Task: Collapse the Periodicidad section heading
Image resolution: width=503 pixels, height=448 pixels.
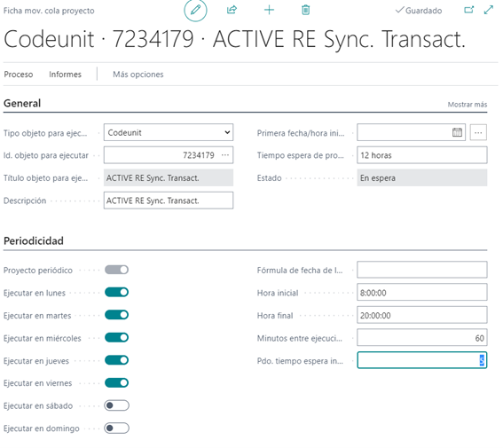Action: pyautogui.click(x=34, y=240)
